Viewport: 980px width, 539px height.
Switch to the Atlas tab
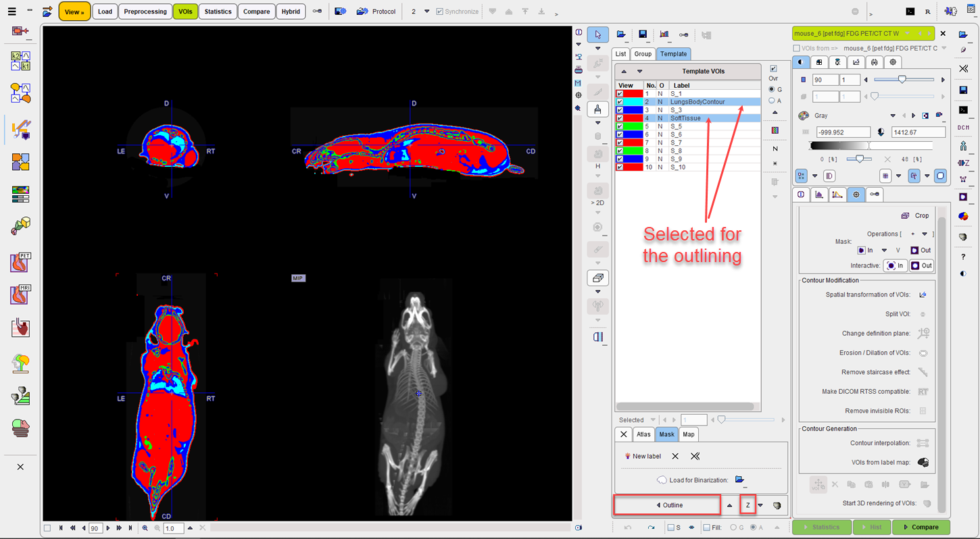coord(643,434)
